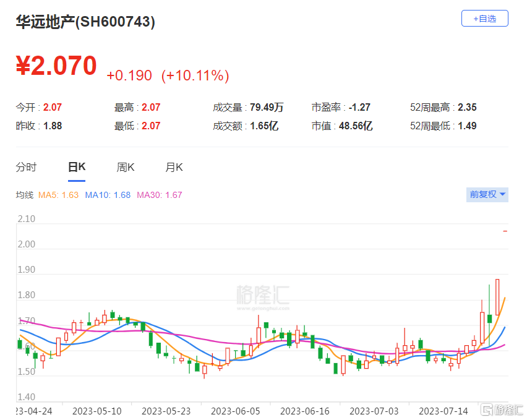
Task: Click the 1.40 price axis label
Action: pos(26,397)
